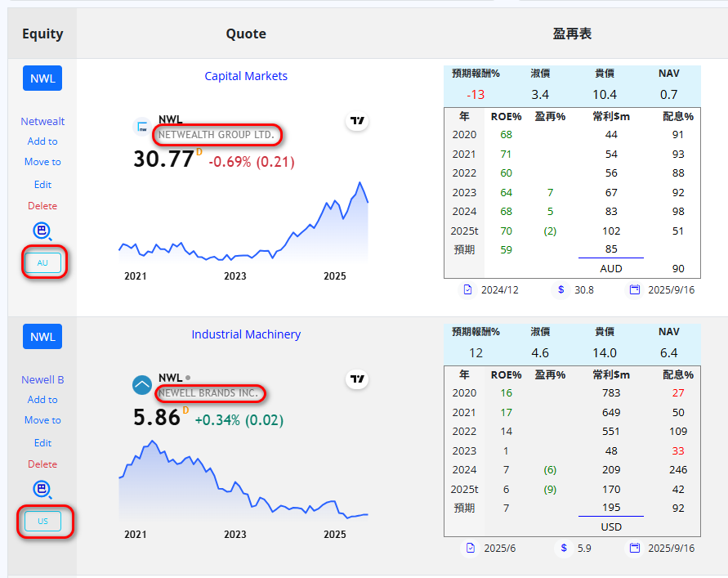Open the Capital Markets industry link
Viewport: 728px width, 578px height.
coord(246,76)
